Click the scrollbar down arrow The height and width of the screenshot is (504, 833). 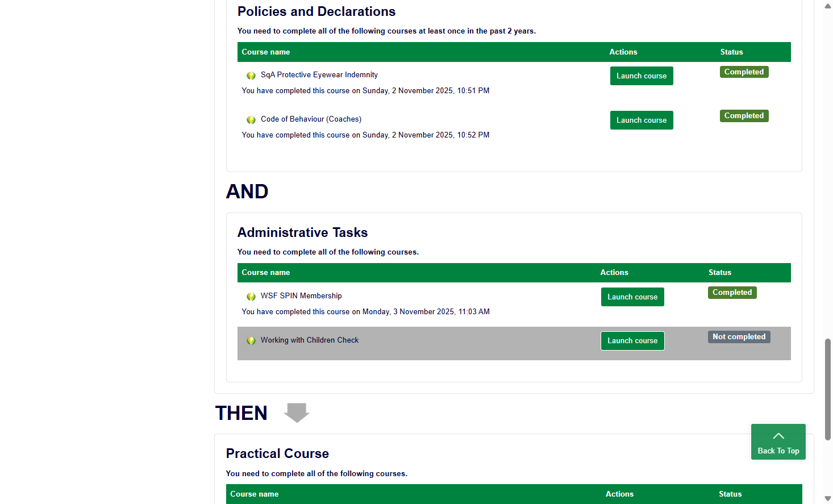pyautogui.click(x=828, y=498)
